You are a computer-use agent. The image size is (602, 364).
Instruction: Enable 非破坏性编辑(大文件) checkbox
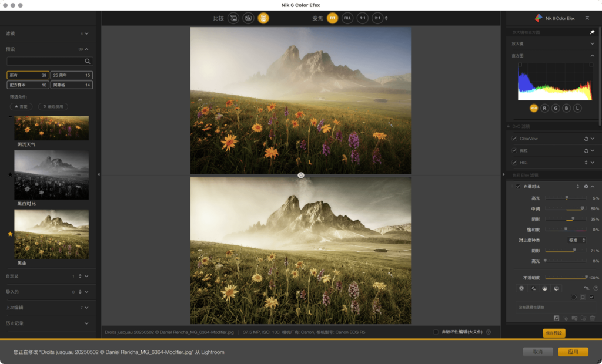pyautogui.click(x=436, y=332)
